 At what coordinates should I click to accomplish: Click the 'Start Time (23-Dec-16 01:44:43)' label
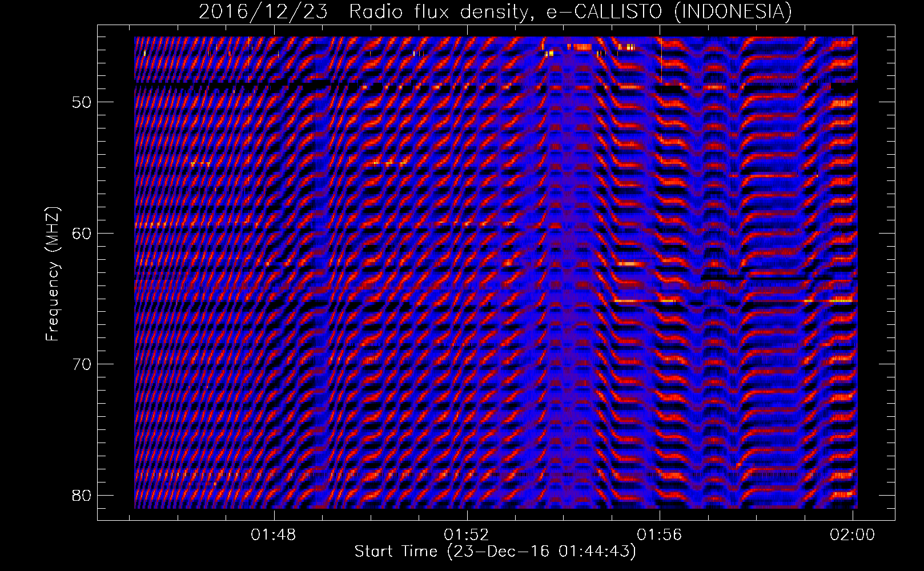point(495,552)
